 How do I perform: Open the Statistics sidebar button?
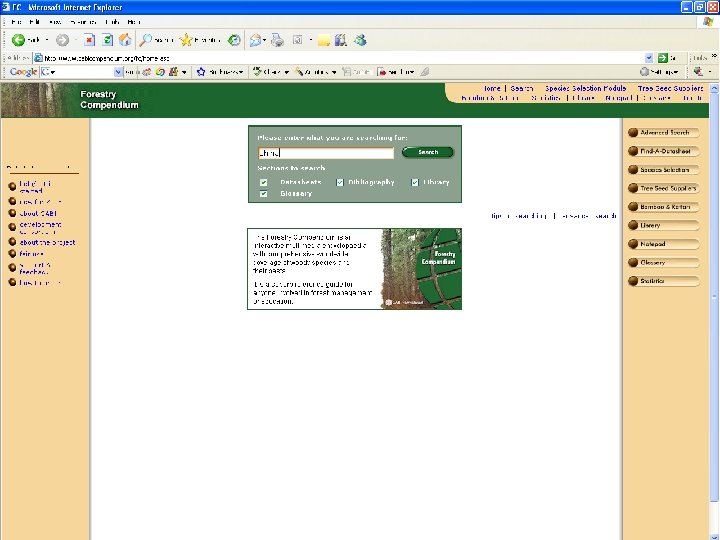coord(664,281)
